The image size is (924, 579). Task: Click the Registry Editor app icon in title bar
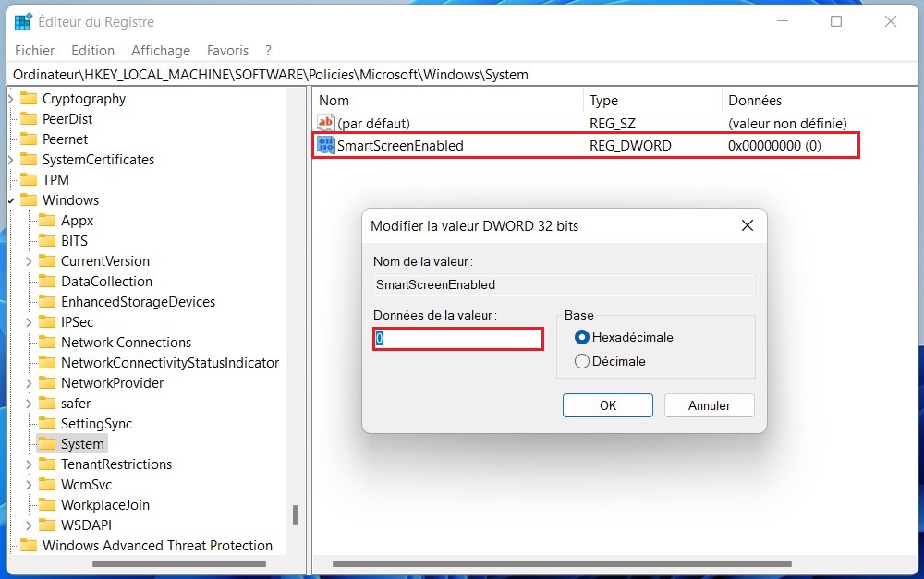point(23,22)
